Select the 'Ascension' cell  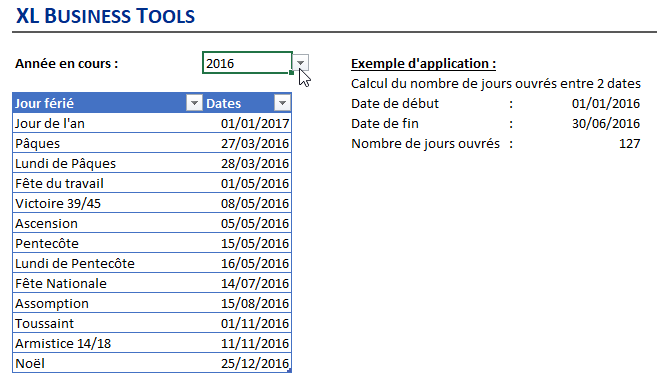coord(108,223)
